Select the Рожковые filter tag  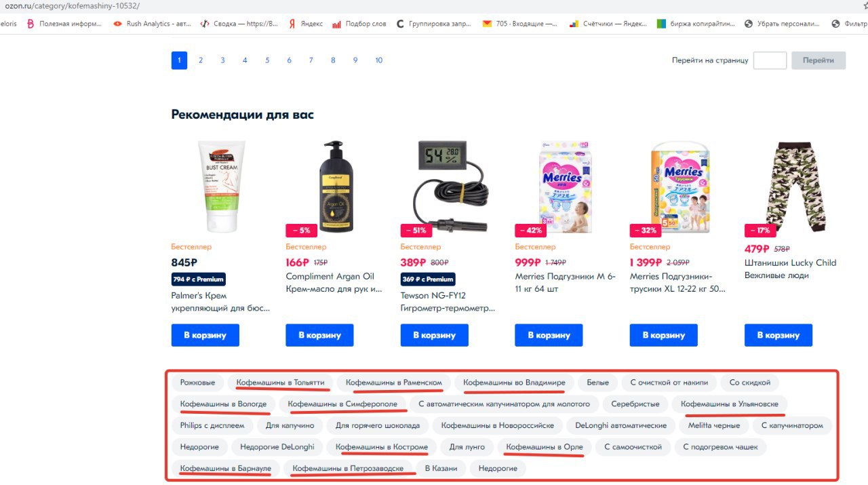point(197,383)
